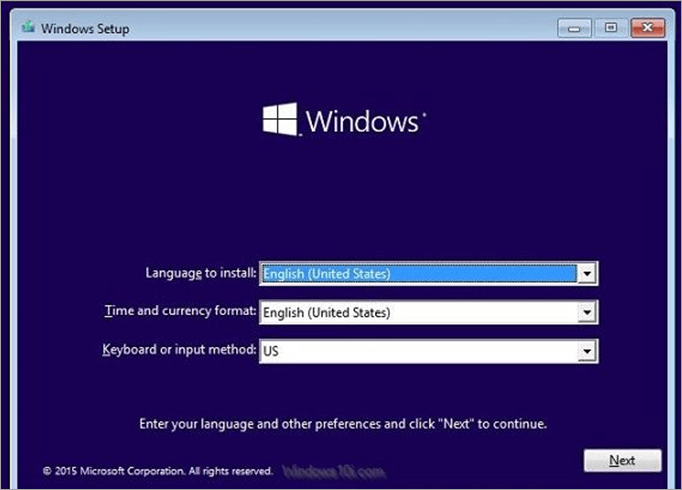Image resolution: width=682 pixels, height=490 pixels.
Task: Click the 'Windows Setup' title text
Action: pos(85,29)
